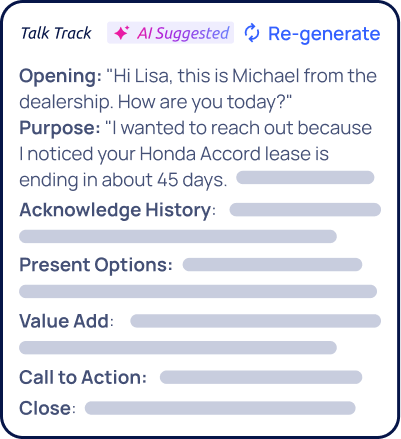The image size is (401, 439).
Task: Select the Opening section label
Action: (x=60, y=77)
